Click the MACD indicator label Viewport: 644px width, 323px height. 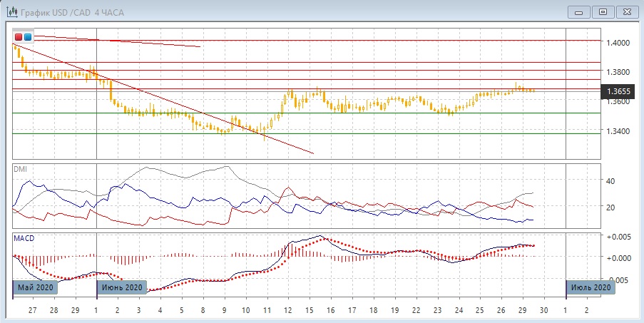point(24,237)
